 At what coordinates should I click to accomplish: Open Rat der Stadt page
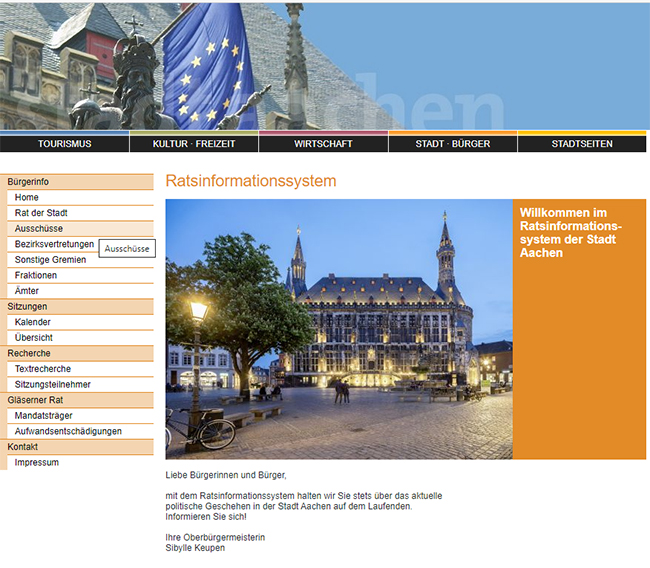click(x=41, y=213)
